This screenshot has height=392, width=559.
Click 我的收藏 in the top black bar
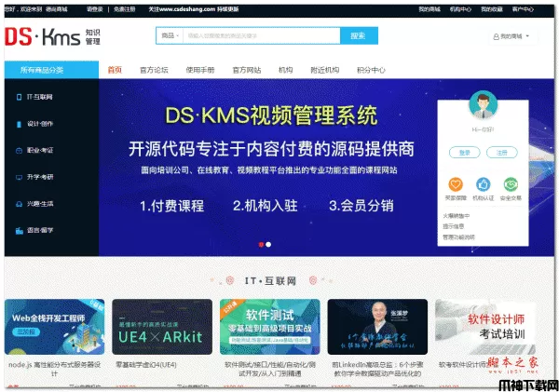pos(492,9)
